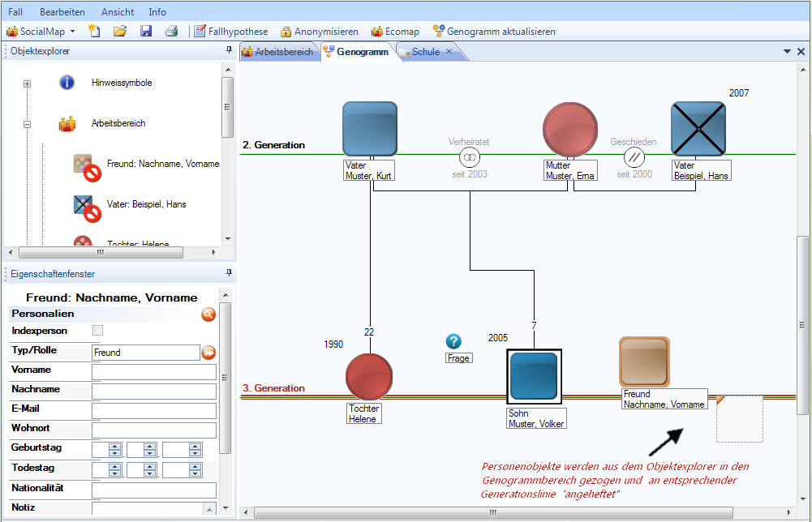
Task: Click the deceased Vater icon in Objektexplorer
Action: click(x=86, y=208)
